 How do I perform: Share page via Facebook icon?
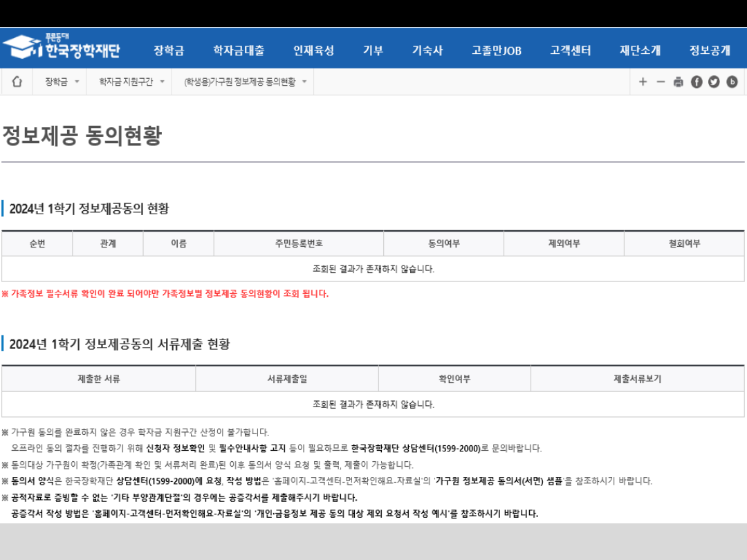tap(697, 82)
